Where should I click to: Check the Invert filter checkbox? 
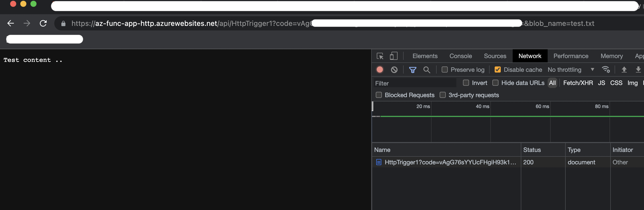pos(466,83)
